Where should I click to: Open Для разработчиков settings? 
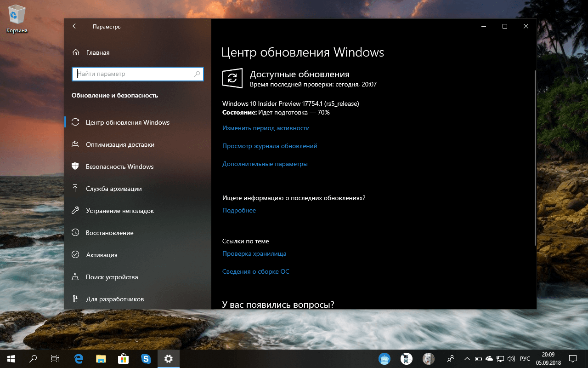click(x=115, y=299)
